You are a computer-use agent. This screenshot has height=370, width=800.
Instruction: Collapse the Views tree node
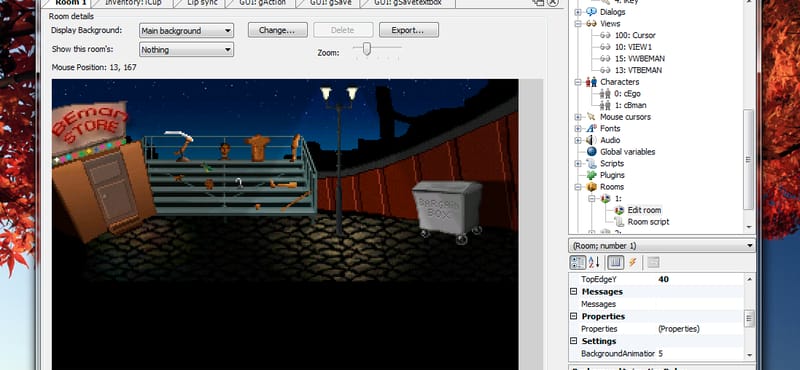578,23
